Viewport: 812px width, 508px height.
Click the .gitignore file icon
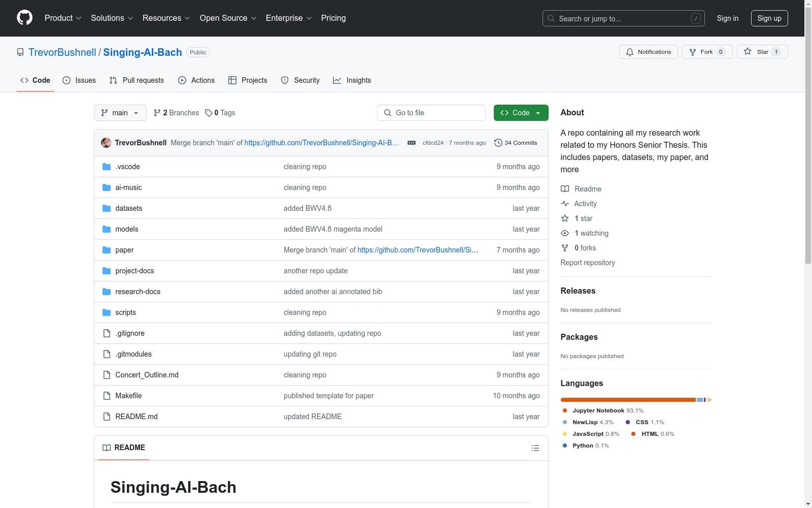[107, 333]
